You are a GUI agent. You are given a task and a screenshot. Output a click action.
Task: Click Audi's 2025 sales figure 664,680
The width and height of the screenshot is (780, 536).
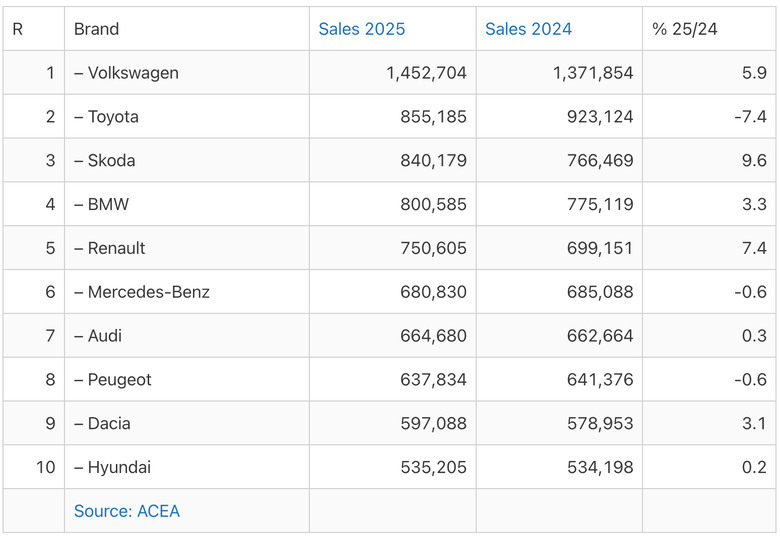[433, 335]
